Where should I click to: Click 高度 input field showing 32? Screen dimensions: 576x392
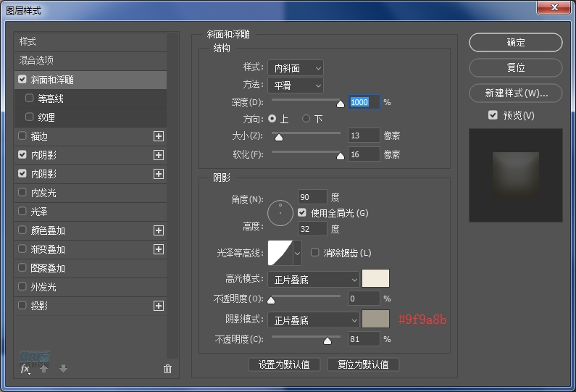[x=312, y=229]
